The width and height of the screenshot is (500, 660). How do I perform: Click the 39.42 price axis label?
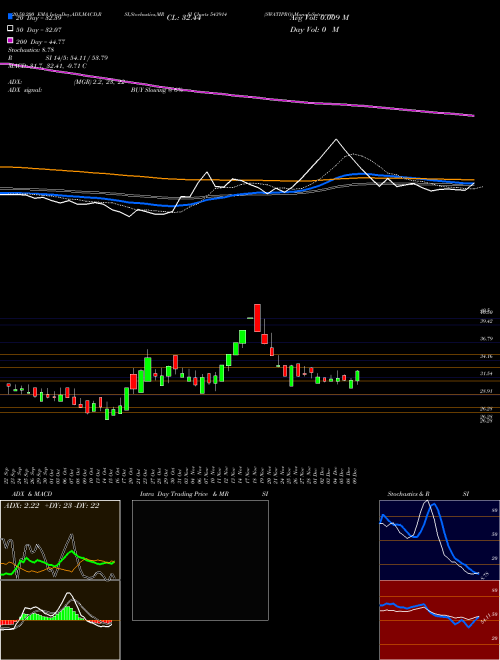[486, 321]
